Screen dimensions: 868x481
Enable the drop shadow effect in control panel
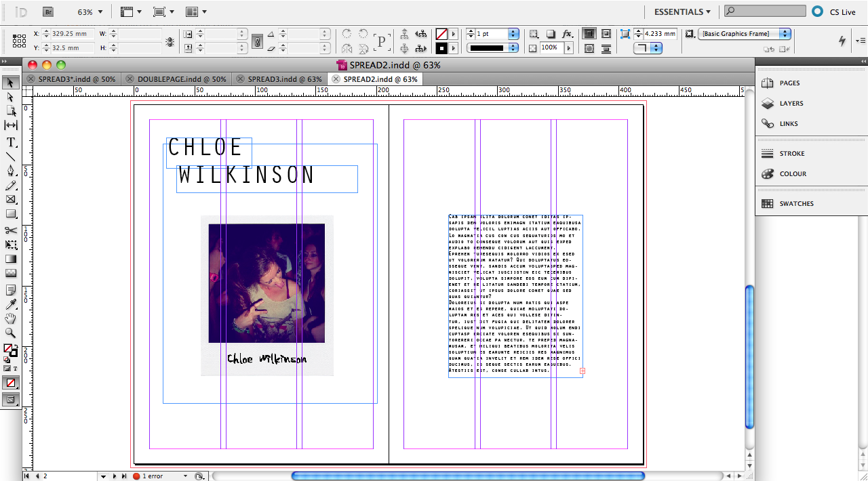[x=549, y=34]
